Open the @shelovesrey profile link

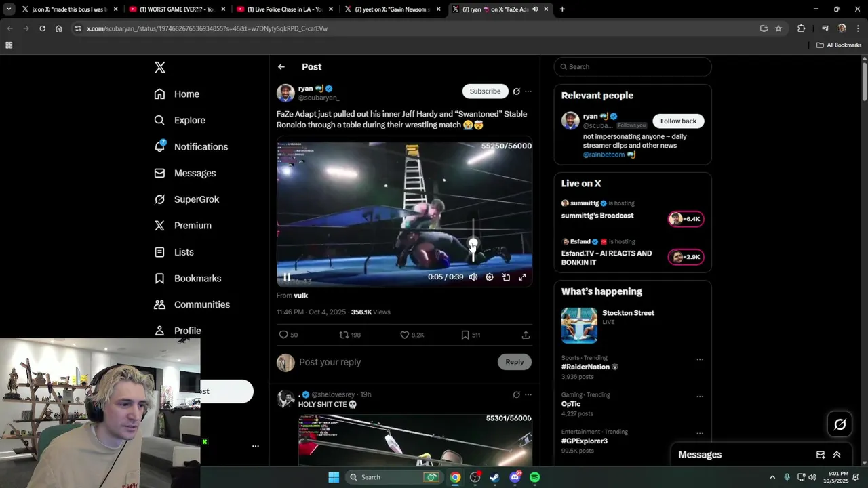click(333, 394)
